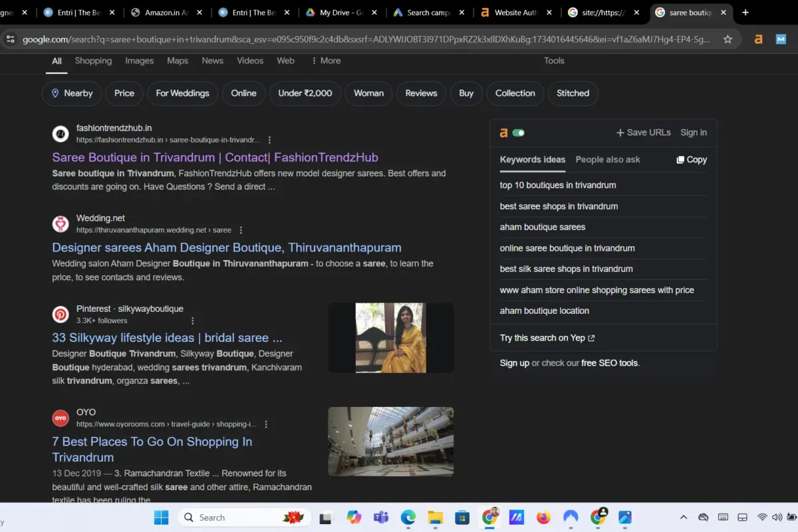Open the volume tray icon
The height and width of the screenshot is (532, 798).
[x=777, y=517]
